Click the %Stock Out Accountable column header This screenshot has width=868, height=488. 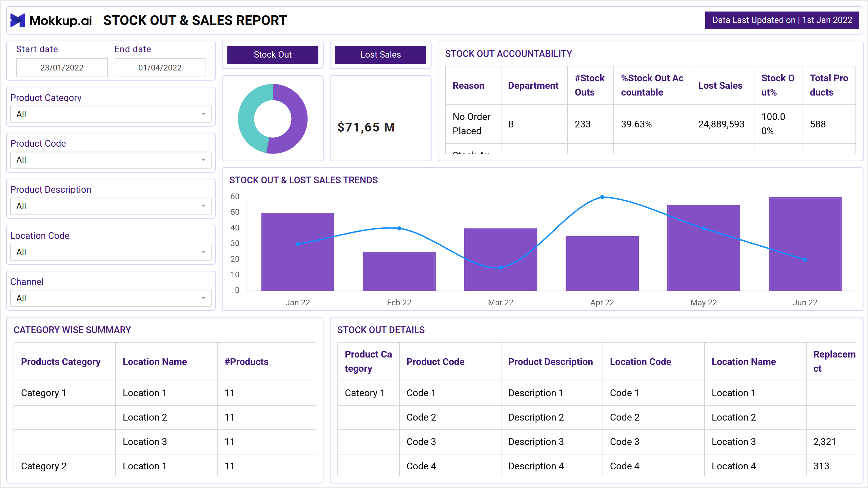pyautogui.click(x=652, y=85)
